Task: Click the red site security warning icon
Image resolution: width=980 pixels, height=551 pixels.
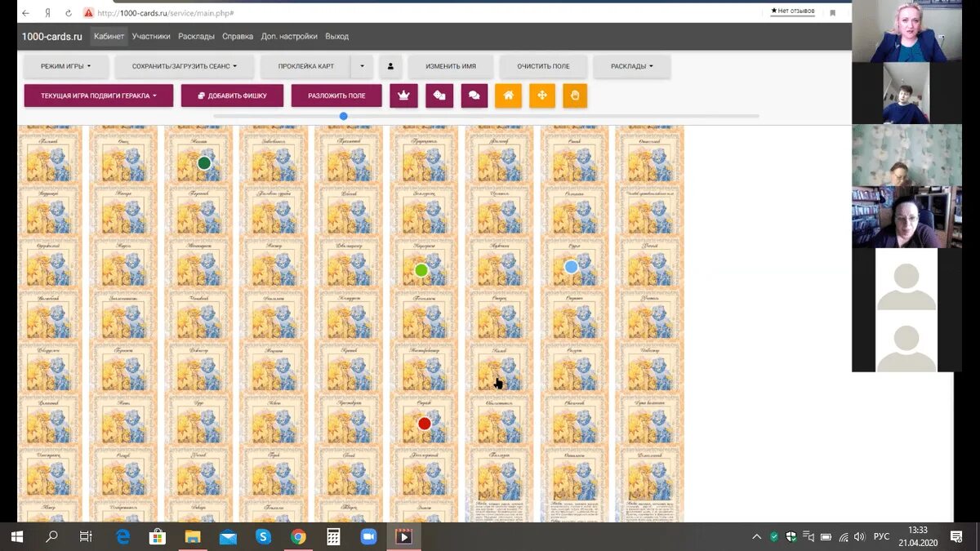Action: point(88,13)
